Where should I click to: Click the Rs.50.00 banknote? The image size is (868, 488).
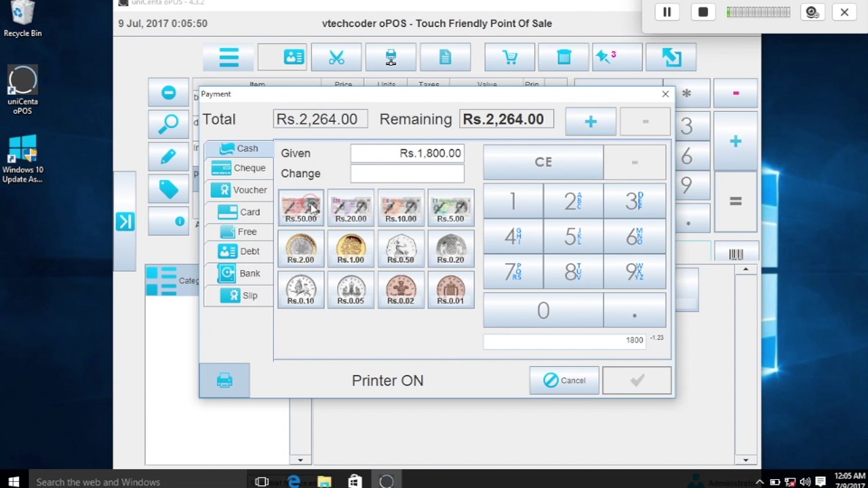(x=300, y=207)
